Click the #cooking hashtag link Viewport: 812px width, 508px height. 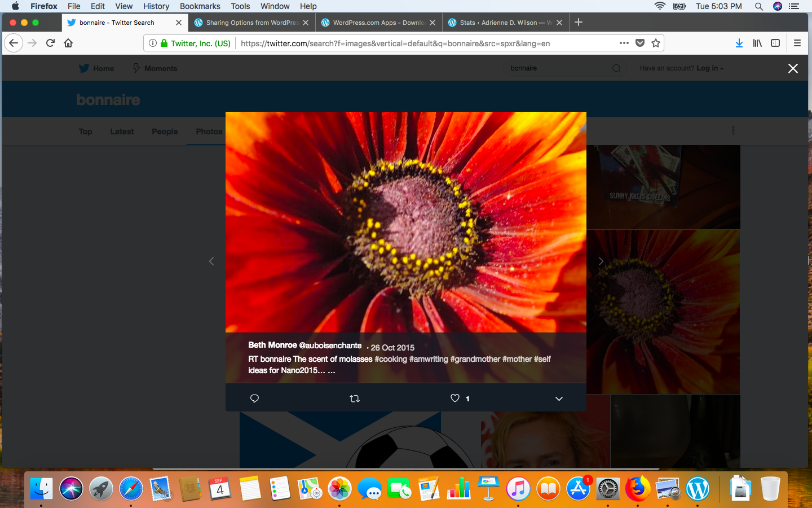coord(390,359)
